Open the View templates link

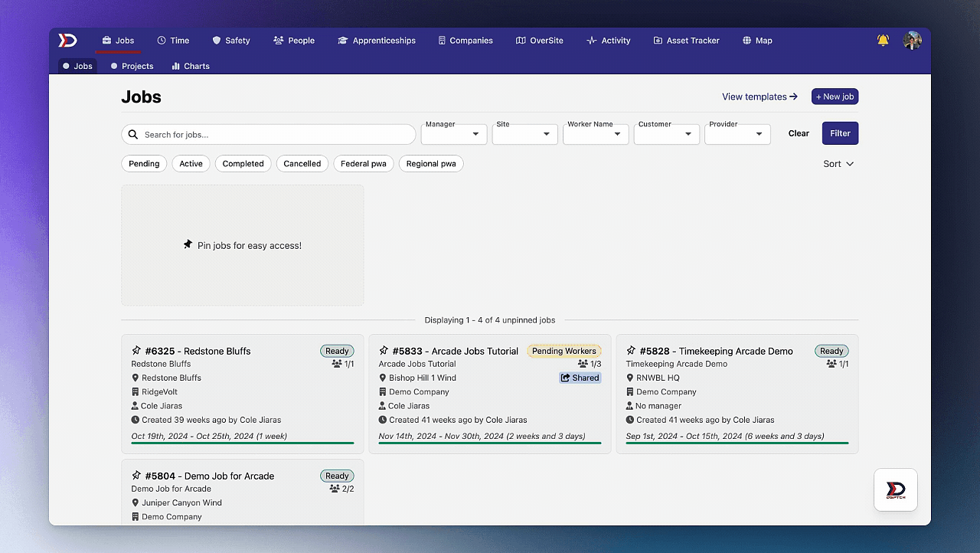click(x=759, y=97)
